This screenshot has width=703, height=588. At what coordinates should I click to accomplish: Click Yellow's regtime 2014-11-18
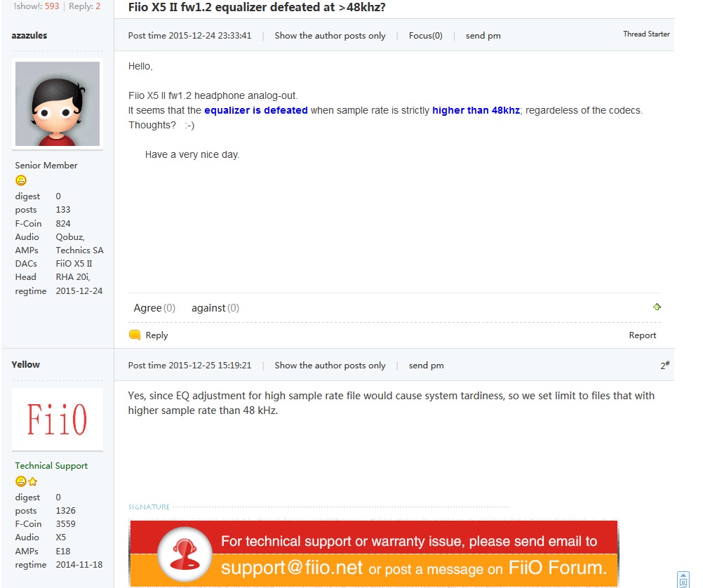(79, 564)
